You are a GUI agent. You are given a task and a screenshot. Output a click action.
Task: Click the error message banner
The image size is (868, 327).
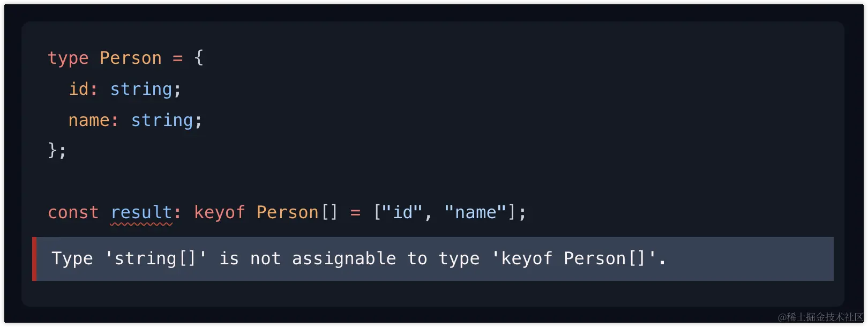[x=433, y=259]
